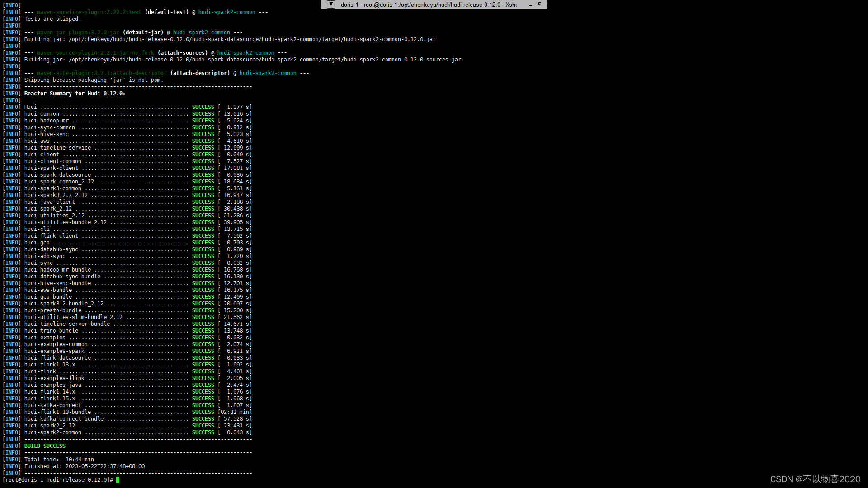This screenshot has width=868, height=488.
Task: Click the hudi-adb-sync module name
Action: click(45, 256)
